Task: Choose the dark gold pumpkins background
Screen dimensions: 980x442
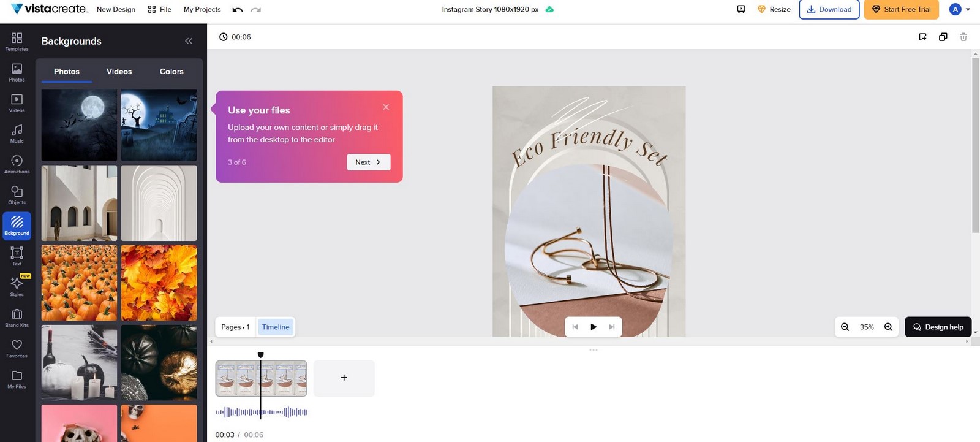Action: pos(159,362)
